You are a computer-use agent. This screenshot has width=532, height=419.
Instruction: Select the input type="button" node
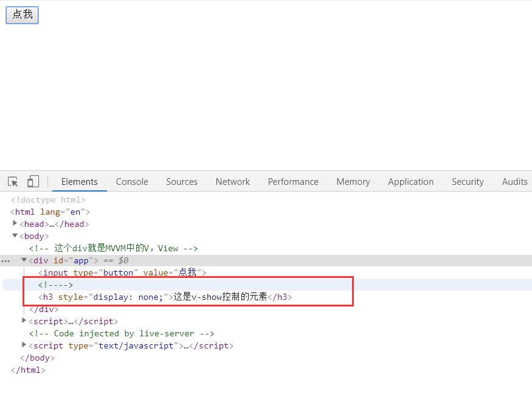[x=122, y=272]
